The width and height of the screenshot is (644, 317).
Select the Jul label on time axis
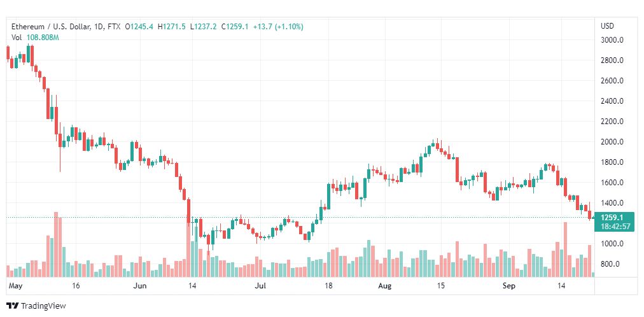tap(260, 285)
